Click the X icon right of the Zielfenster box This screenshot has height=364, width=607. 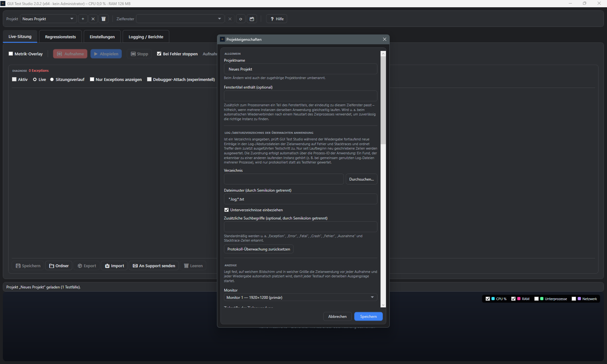click(230, 19)
